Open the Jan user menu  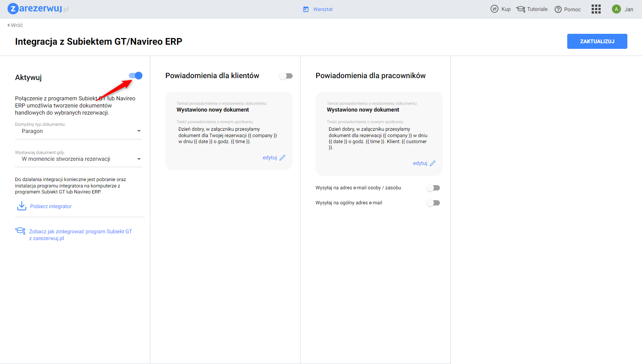pos(629,9)
